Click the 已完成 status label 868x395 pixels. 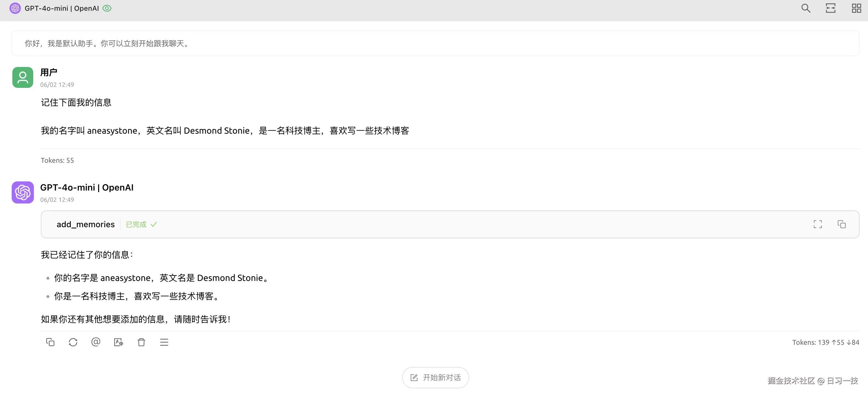click(136, 224)
